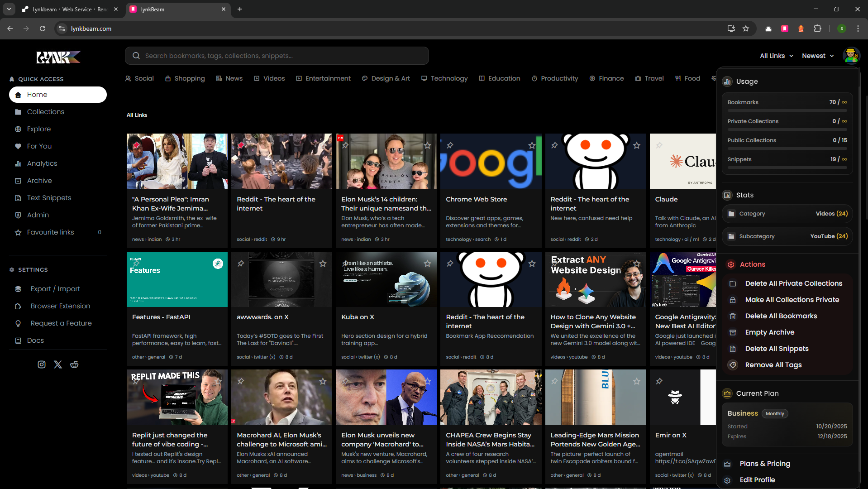
Task: Click the Public Collections usage progress bar
Action: tap(787, 149)
